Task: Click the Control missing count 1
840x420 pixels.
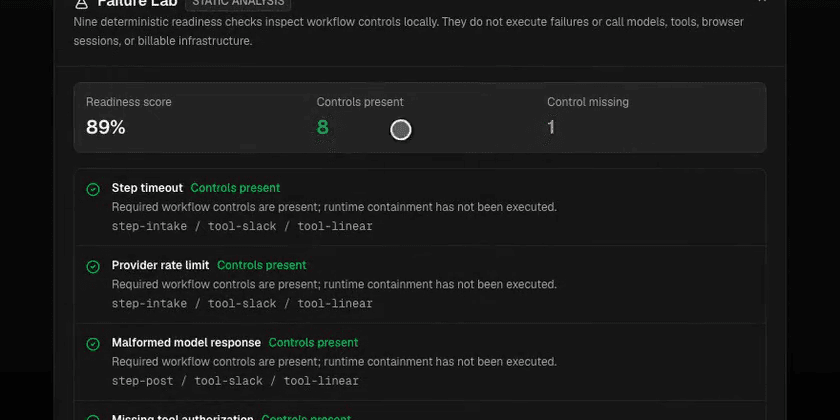Action: point(551,128)
